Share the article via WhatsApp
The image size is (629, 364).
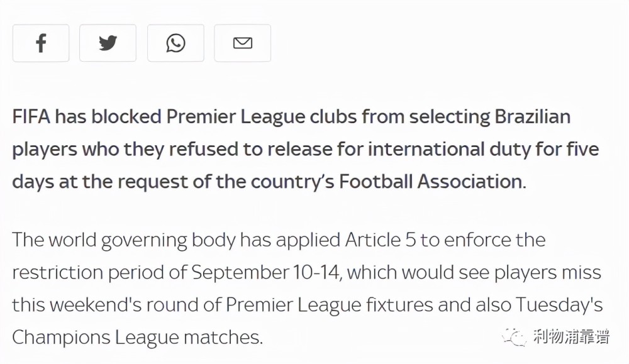(x=175, y=43)
